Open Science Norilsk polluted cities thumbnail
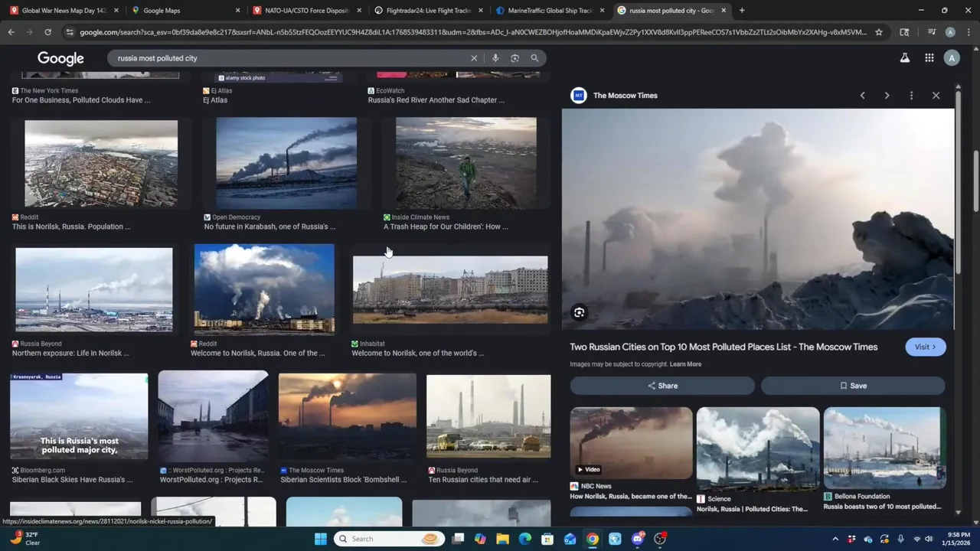Screen dimensions: 980x551 tap(758, 448)
